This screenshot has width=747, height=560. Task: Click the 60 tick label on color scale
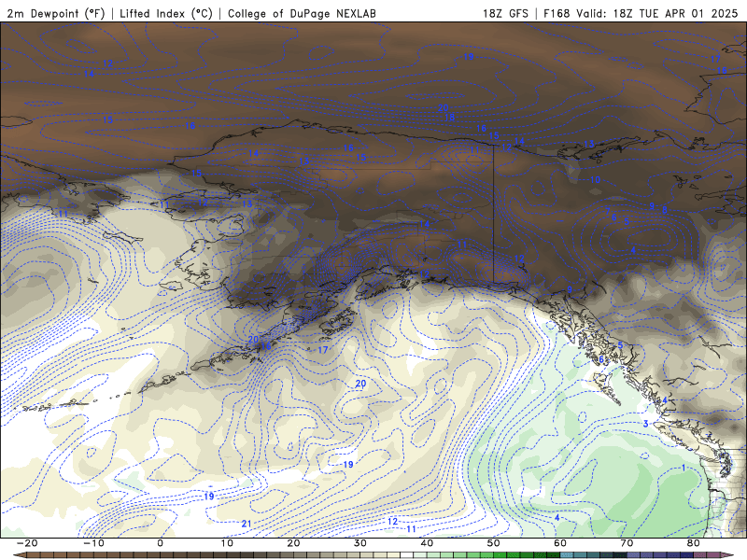[560, 543]
